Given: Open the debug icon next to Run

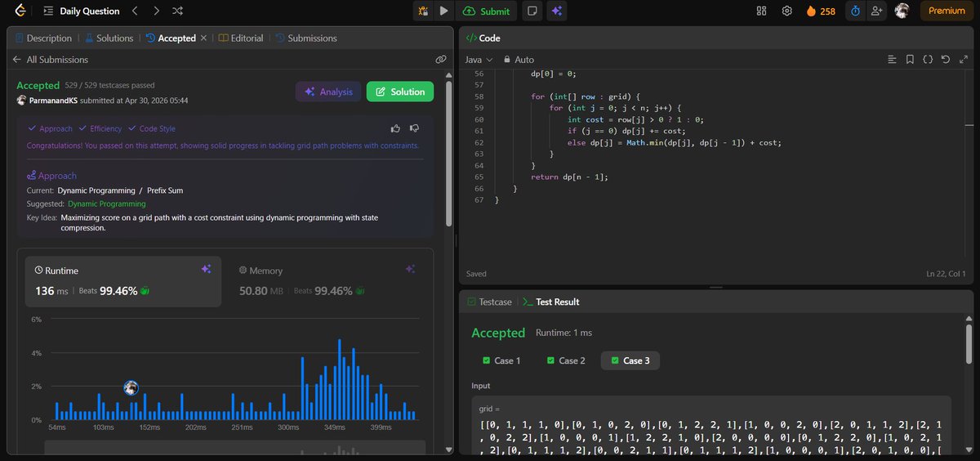Looking at the screenshot, I should 423,11.
